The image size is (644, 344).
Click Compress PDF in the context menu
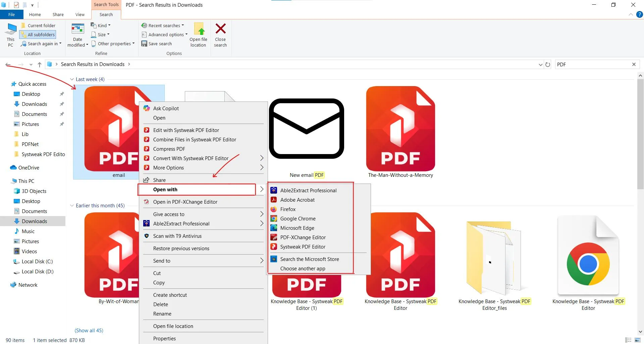[x=169, y=149]
